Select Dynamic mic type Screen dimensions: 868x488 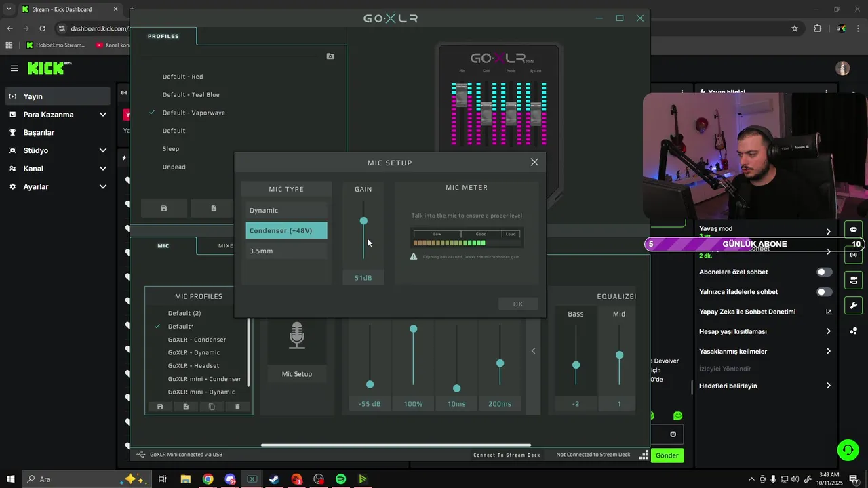[286, 210]
